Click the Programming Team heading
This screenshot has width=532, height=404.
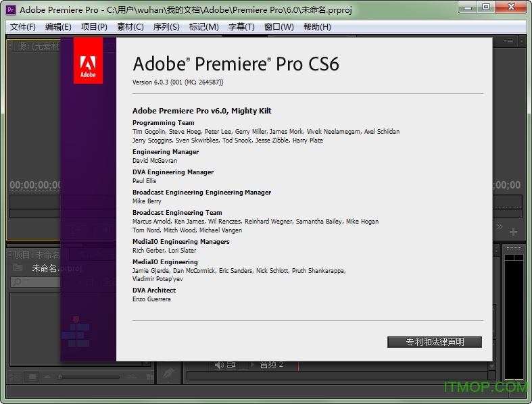[163, 123]
